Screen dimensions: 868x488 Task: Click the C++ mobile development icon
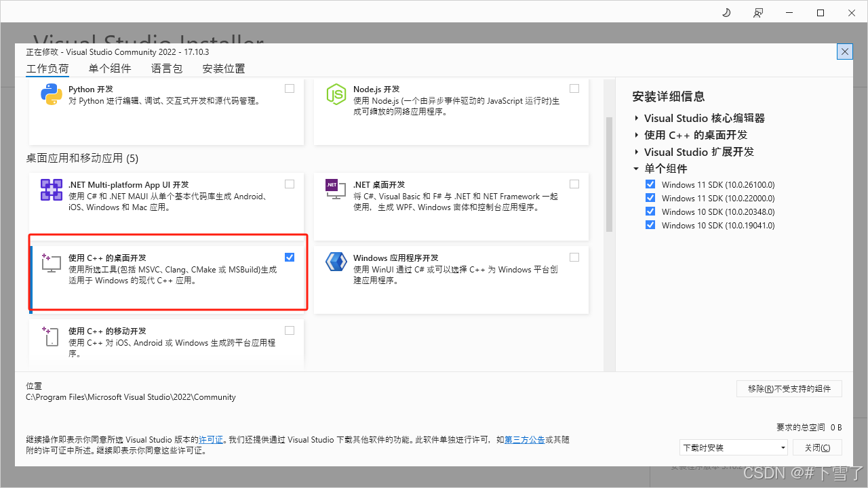[x=52, y=336]
